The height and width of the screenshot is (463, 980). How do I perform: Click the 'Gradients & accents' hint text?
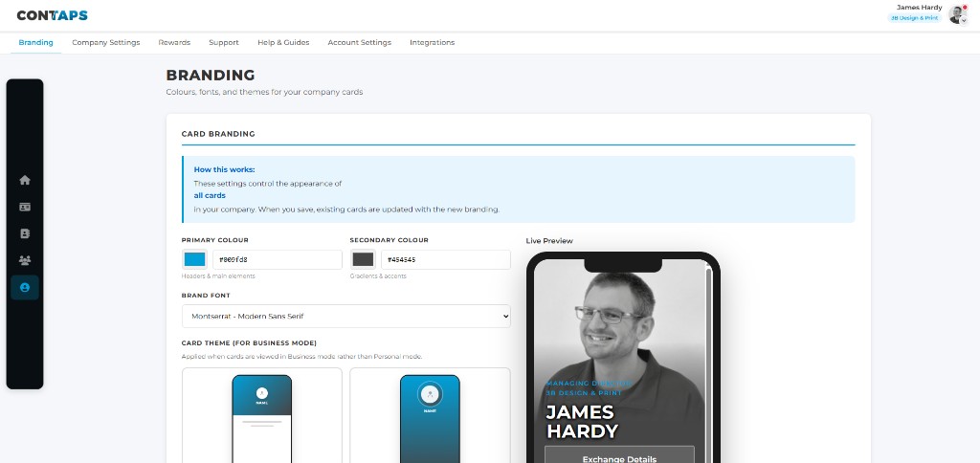[x=378, y=276]
